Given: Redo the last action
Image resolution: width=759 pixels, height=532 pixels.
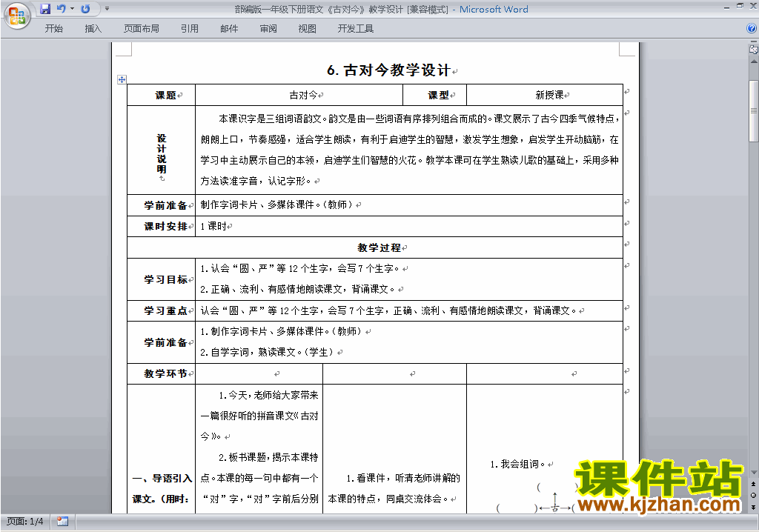Looking at the screenshot, I should [x=86, y=9].
